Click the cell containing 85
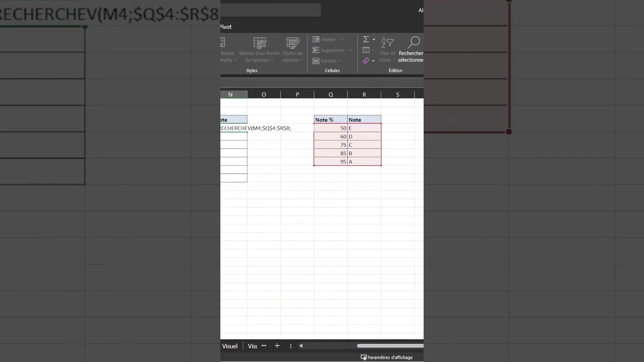 [331, 153]
